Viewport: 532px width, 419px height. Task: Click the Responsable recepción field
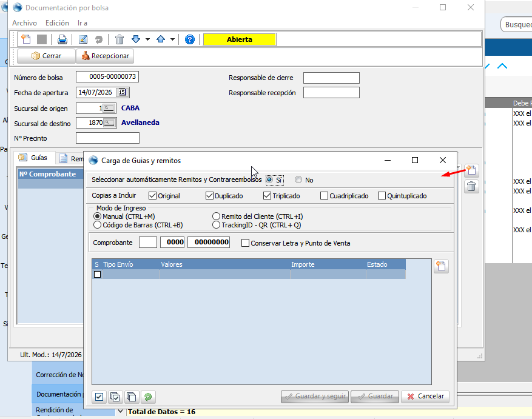[x=331, y=93]
